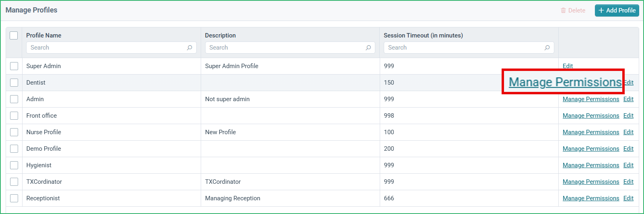Toggle the select-all header checkbox

pos(14,35)
